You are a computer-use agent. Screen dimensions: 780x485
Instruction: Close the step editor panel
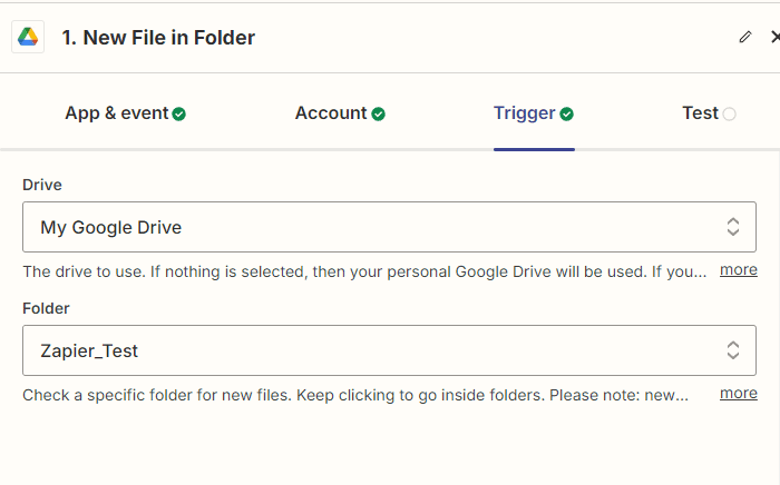774,38
